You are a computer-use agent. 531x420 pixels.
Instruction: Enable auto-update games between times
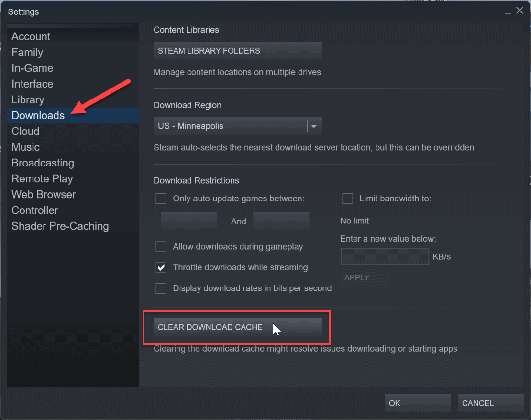coord(161,198)
